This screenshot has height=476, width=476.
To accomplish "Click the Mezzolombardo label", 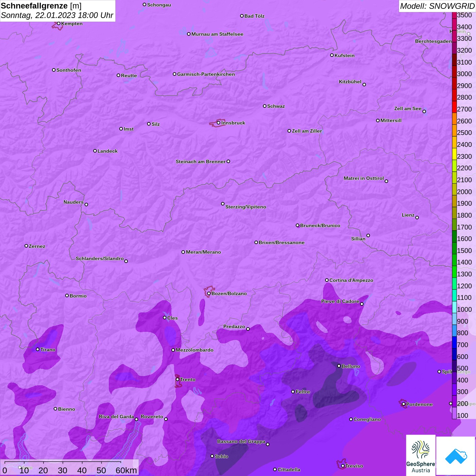I will point(194,350).
